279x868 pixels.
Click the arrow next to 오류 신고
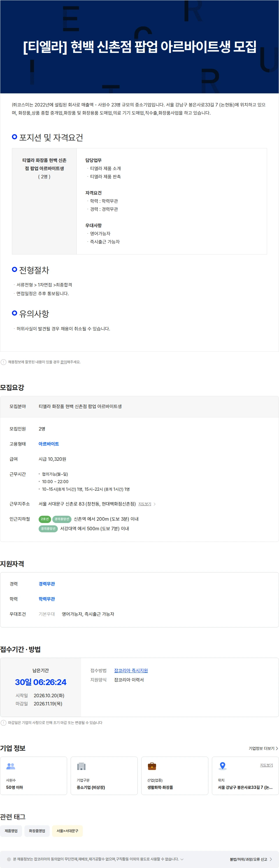(271, 859)
